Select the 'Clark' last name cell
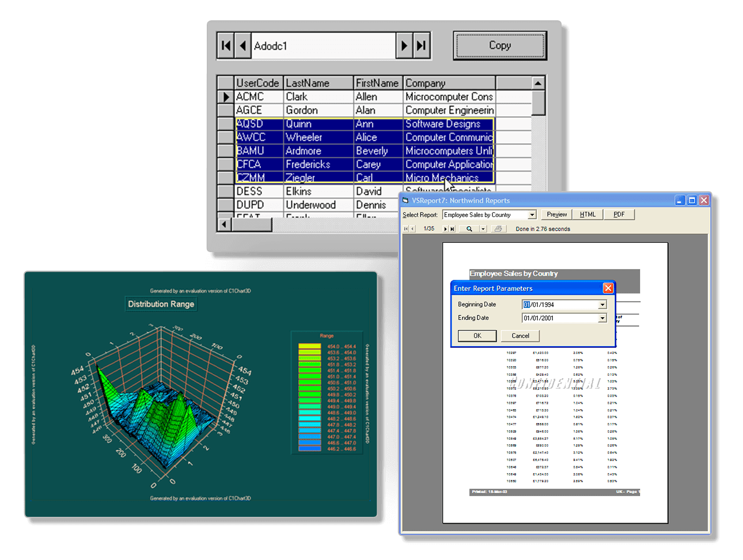 point(319,97)
